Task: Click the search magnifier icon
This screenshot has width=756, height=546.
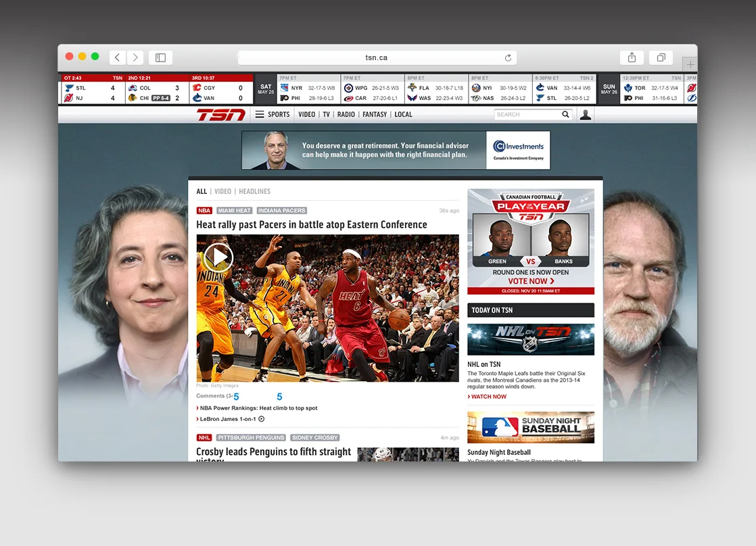Action: pyautogui.click(x=565, y=115)
